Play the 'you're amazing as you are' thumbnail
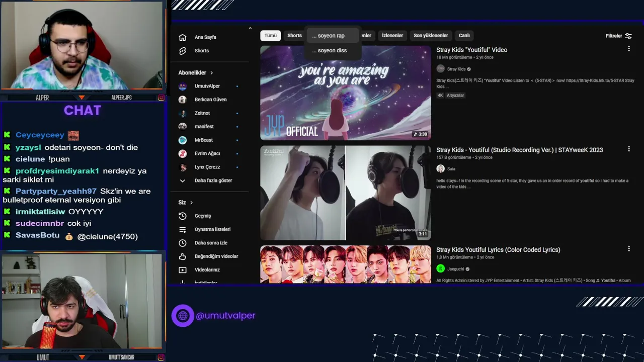The image size is (644, 362). (346, 93)
